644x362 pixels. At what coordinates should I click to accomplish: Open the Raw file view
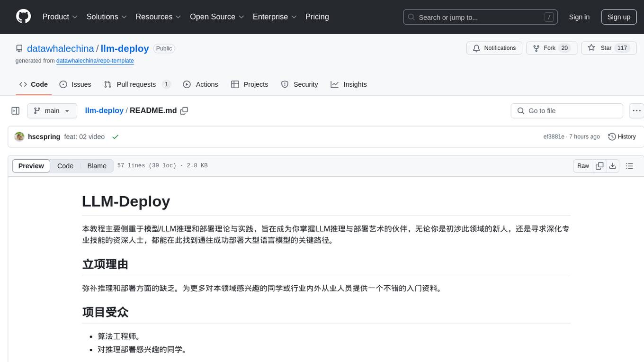(583, 166)
